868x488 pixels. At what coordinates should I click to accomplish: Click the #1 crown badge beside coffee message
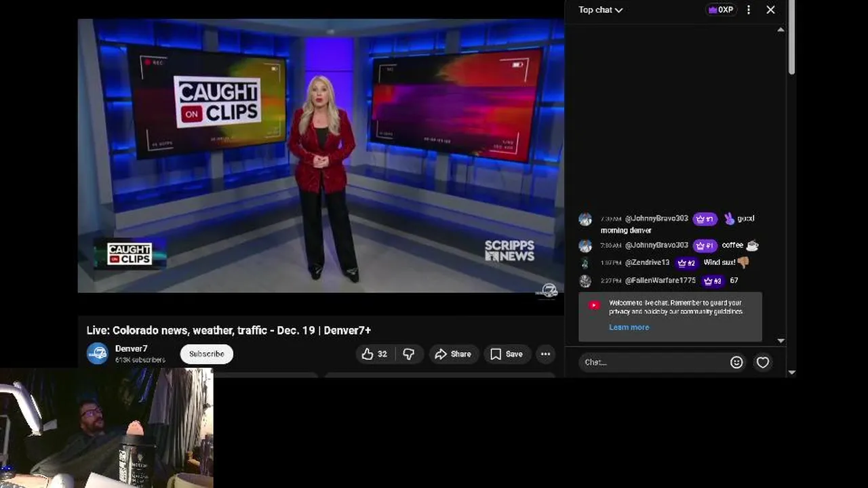pyautogui.click(x=705, y=245)
